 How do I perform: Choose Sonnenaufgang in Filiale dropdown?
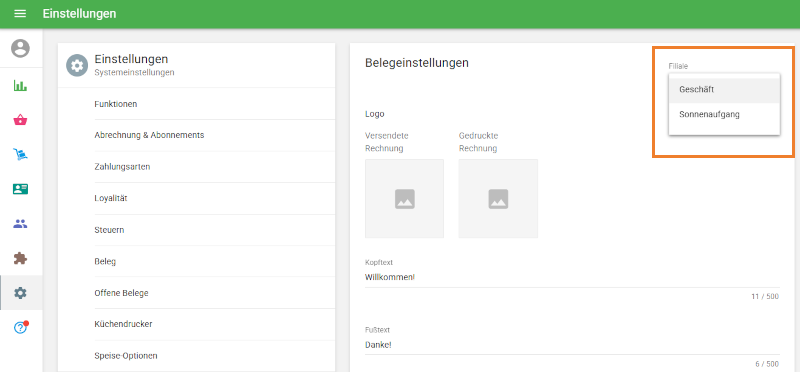[724, 114]
